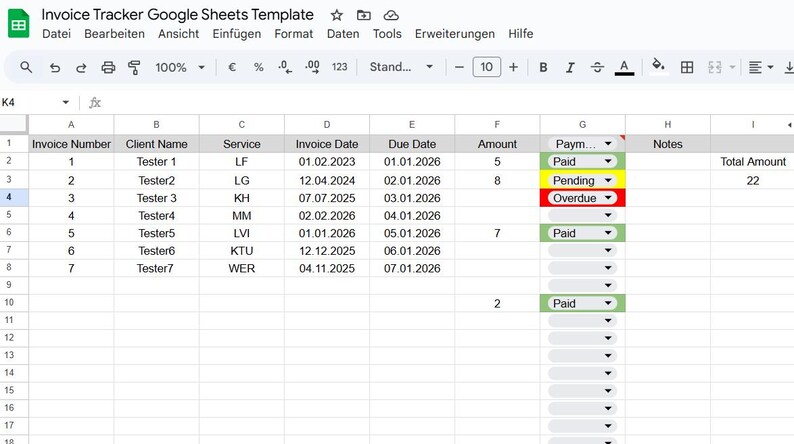This screenshot has width=794, height=444.
Task: Star the Invoice Tracker document
Action: point(337,15)
